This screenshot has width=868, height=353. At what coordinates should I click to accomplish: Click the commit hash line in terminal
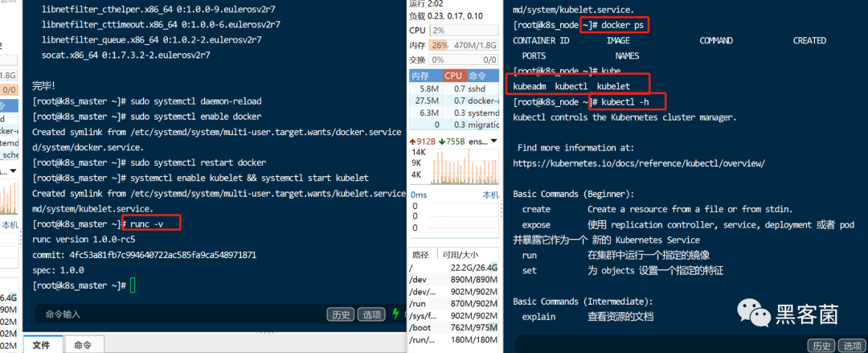click(145, 255)
